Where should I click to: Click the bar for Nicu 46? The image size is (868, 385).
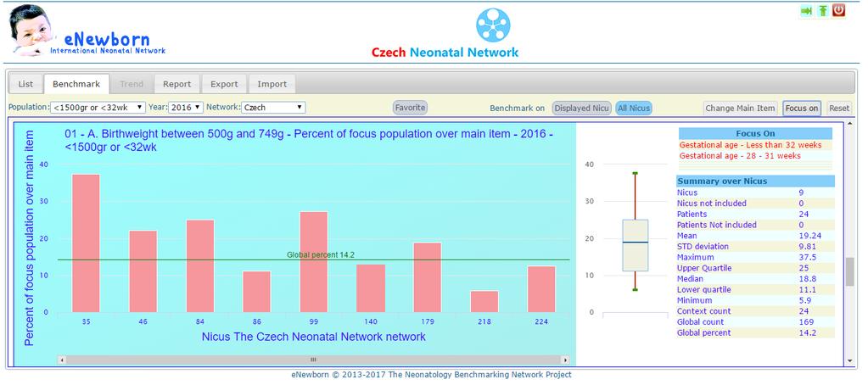143,271
